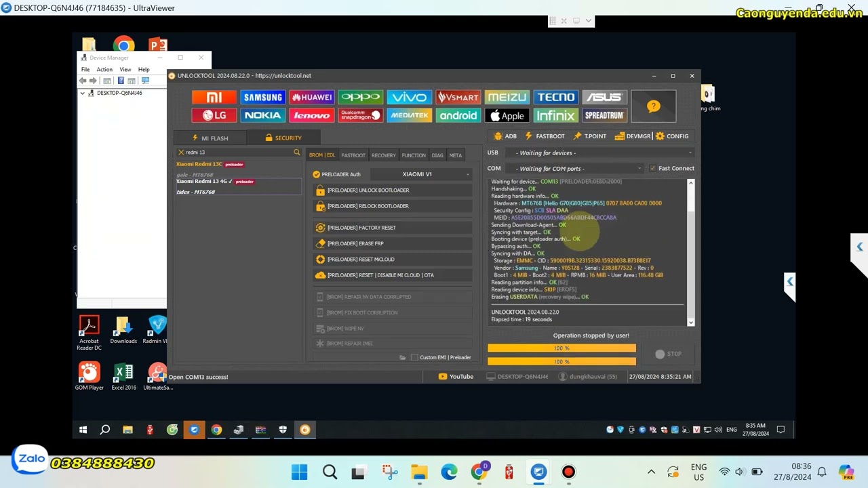
Task: Select the RECOVERY sub-tab
Action: [384, 155]
